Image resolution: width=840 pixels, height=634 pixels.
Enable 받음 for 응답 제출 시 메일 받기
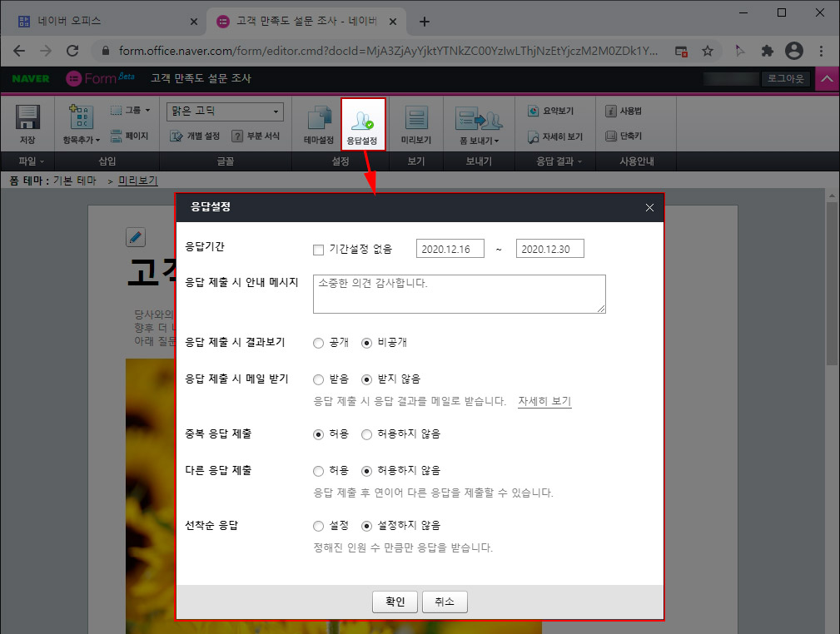point(318,379)
